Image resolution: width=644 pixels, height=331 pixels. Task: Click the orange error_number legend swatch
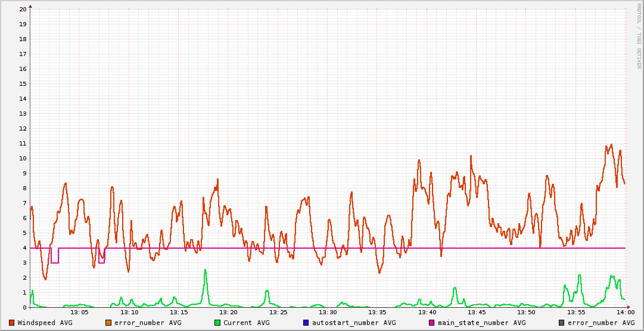[x=108, y=323]
